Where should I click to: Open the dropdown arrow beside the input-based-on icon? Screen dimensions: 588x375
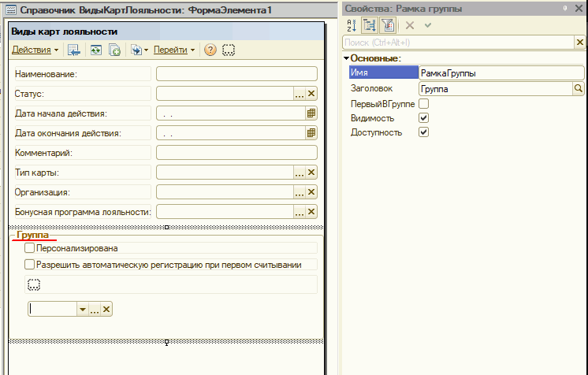(x=147, y=50)
